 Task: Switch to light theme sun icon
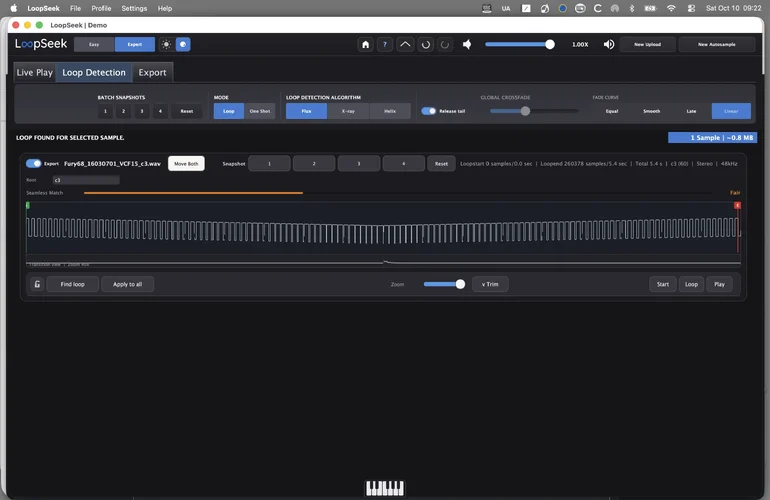166,44
